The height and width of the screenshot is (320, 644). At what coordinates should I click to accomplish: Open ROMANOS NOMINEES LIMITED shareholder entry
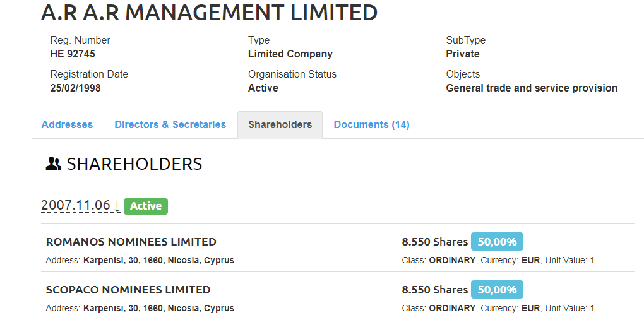pyautogui.click(x=131, y=242)
